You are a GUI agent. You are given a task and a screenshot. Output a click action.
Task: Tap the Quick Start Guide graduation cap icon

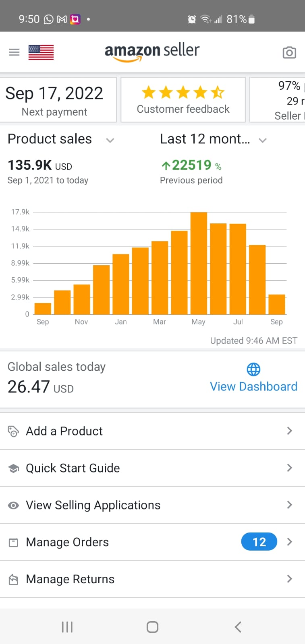coord(13,468)
